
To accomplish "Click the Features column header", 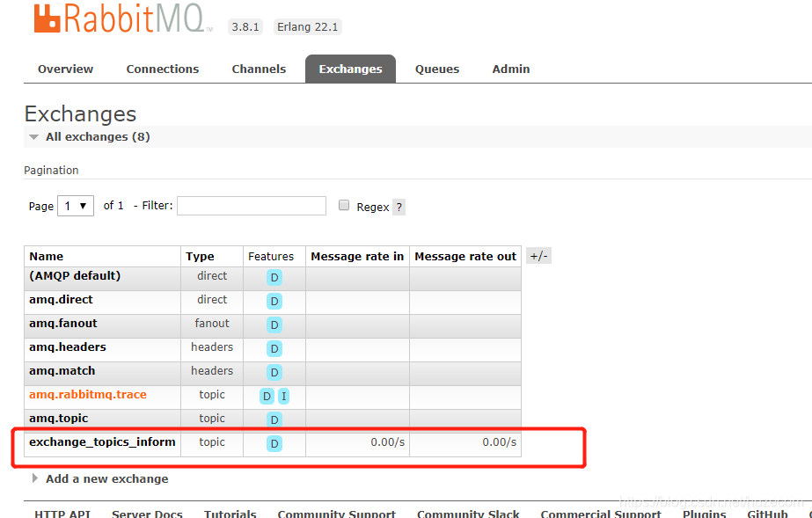I will click(271, 256).
